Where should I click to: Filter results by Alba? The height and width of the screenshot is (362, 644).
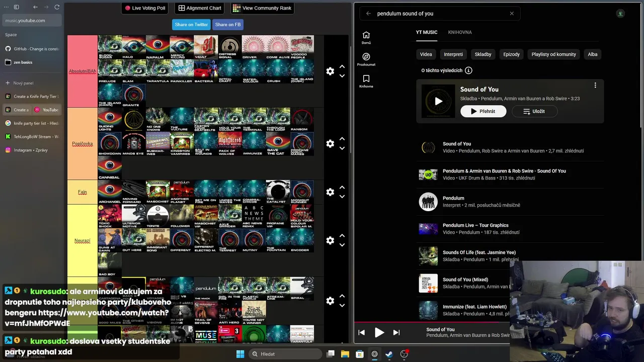[x=593, y=54]
